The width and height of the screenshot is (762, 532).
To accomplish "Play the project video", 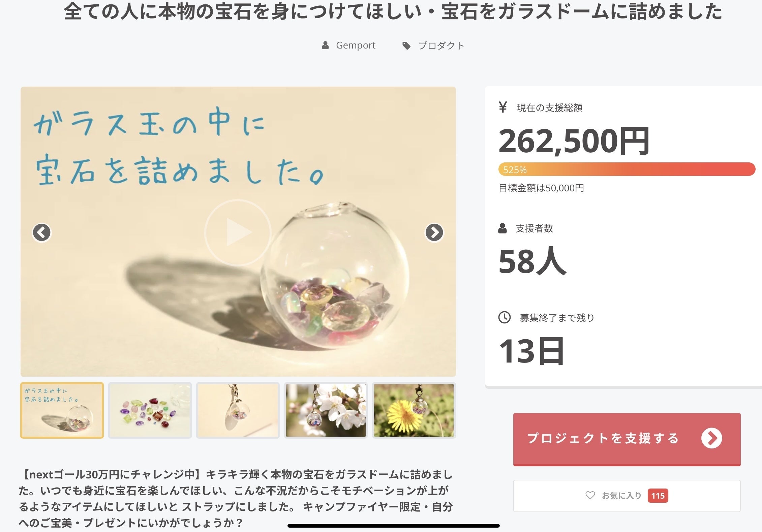I will pos(238,232).
